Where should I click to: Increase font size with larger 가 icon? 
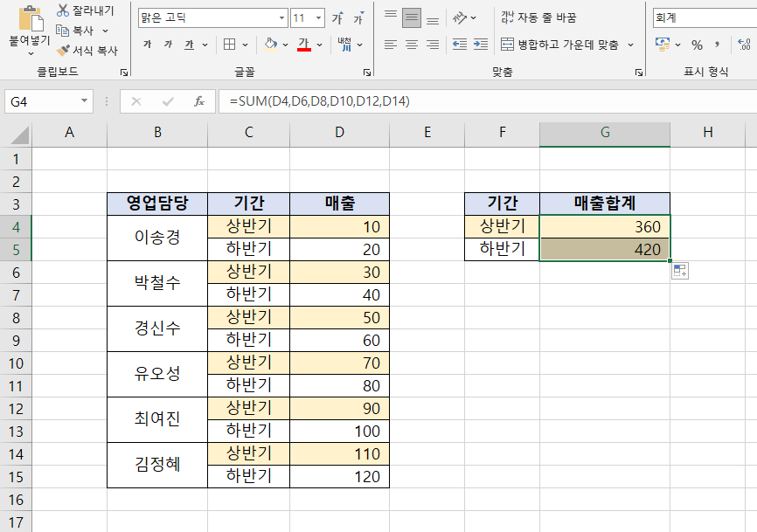(338, 18)
